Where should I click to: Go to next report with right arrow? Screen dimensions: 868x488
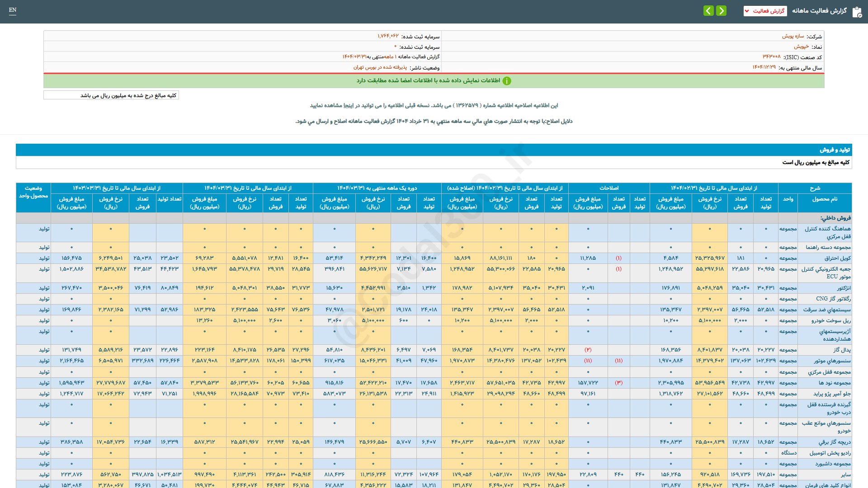tap(722, 11)
